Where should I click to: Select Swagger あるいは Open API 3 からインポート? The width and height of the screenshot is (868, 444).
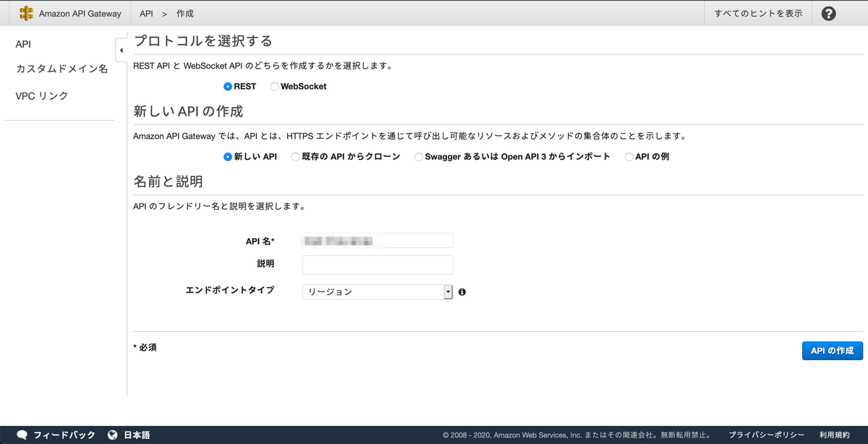click(x=419, y=156)
